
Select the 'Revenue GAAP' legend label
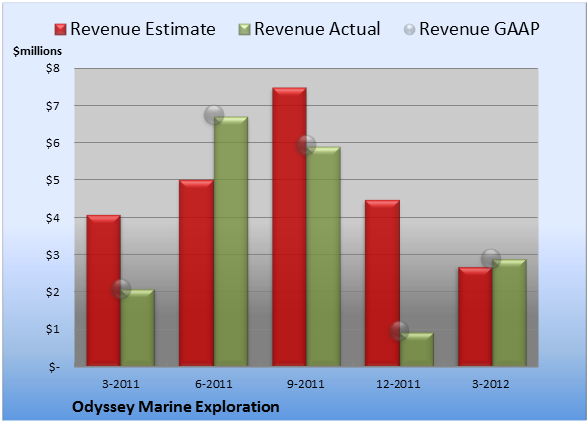[479, 29]
